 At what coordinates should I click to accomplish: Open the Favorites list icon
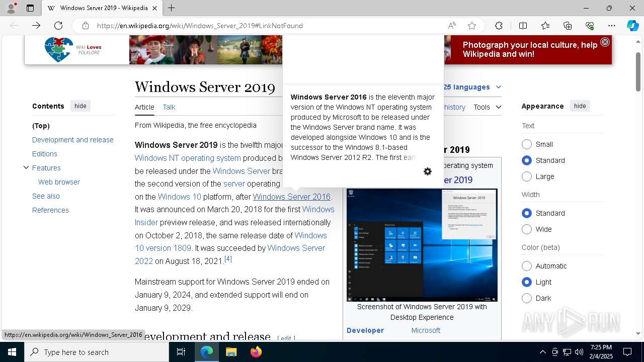545,26
